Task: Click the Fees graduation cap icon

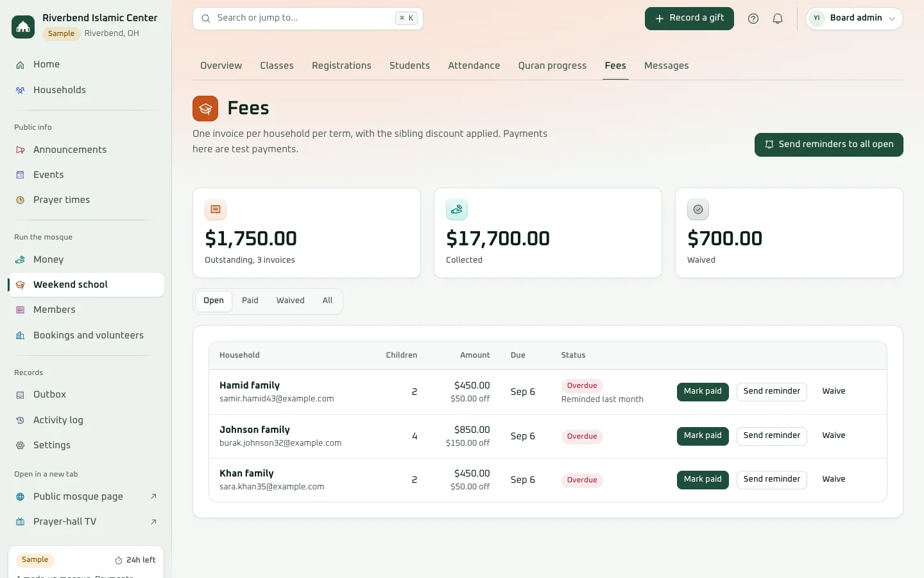Action: pos(205,109)
